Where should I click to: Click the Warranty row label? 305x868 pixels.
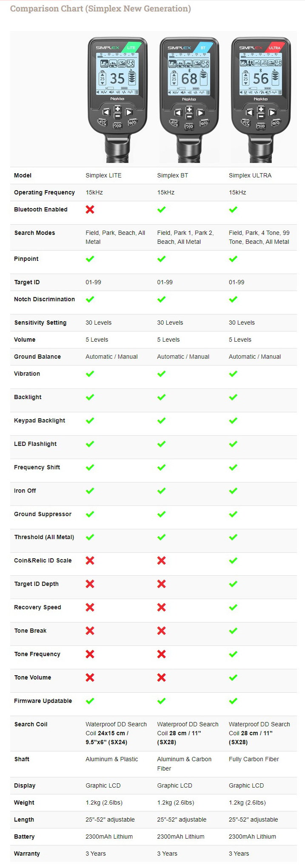27,854
